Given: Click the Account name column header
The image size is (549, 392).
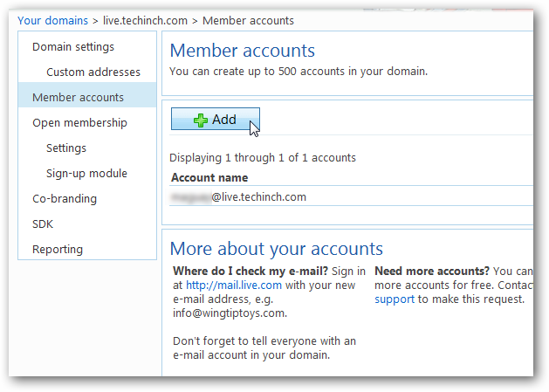Looking at the screenshot, I should tap(209, 177).
